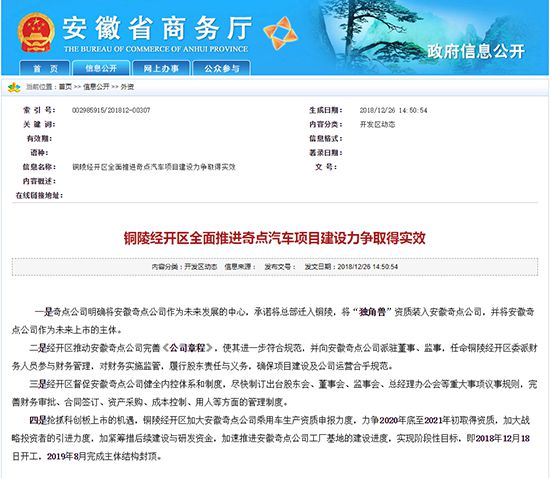Click the 信息名称 field label

[x=39, y=167]
